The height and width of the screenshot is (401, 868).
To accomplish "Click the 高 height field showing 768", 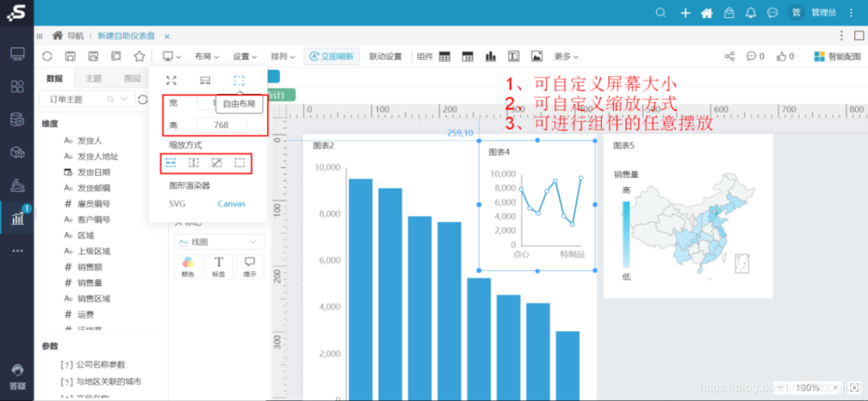I will 221,125.
